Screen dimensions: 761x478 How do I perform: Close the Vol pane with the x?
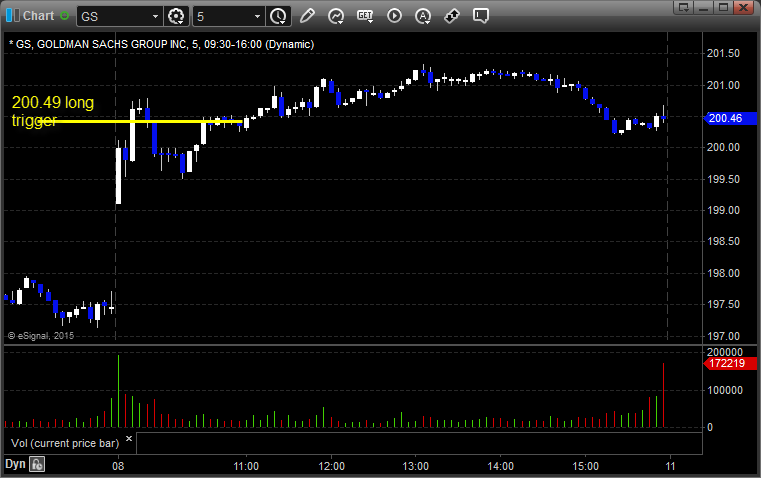129,438
